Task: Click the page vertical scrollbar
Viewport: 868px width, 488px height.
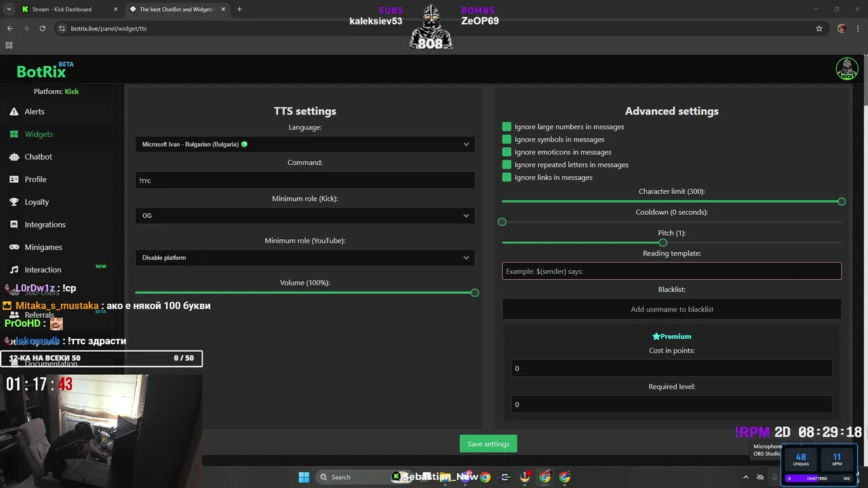Action: (x=865, y=271)
